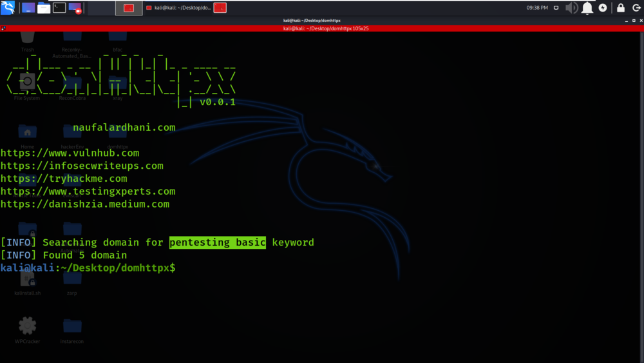Select the Trash desktop icon

pos(28,41)
